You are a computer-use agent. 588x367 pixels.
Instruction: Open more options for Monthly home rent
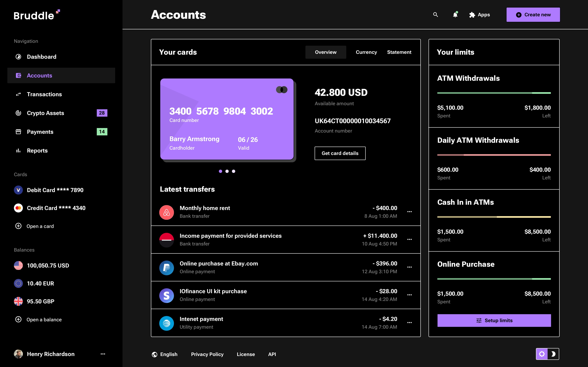(x=409, y=212)
